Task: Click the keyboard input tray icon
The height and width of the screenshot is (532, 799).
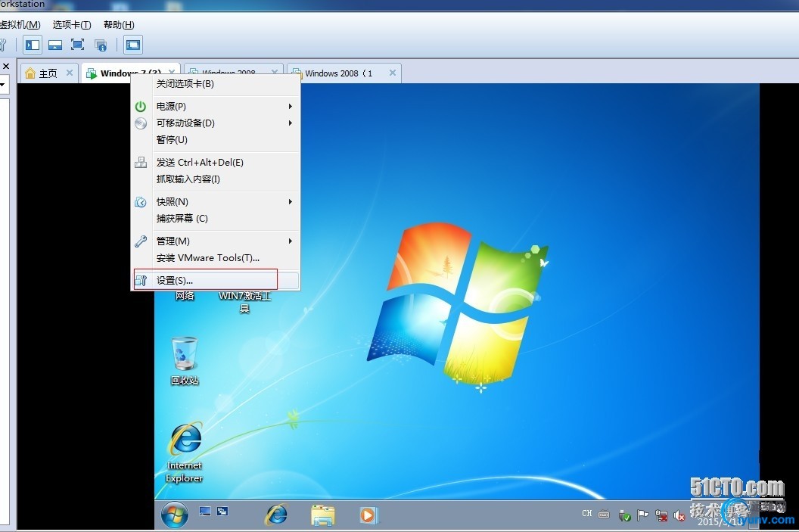Action: [x=604, y=514]
